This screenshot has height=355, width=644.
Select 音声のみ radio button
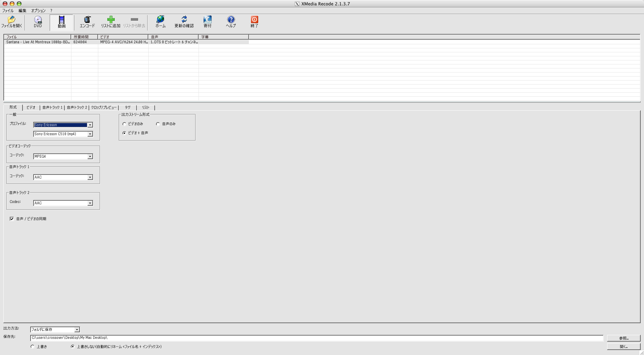tap(158, 124)
